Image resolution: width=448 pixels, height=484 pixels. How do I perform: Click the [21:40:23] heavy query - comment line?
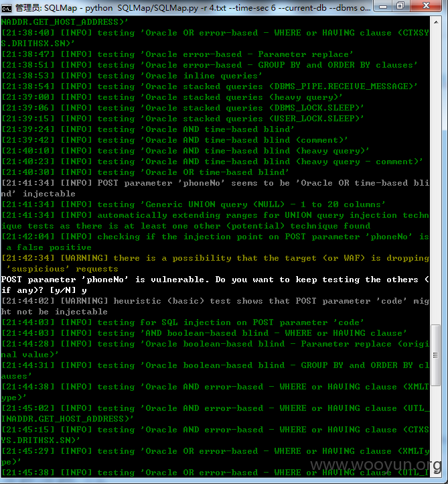point(212,162)
